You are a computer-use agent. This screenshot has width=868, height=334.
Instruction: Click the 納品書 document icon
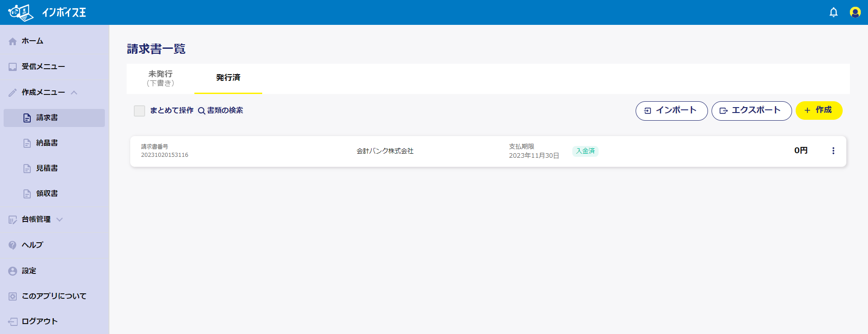[27, 143]
